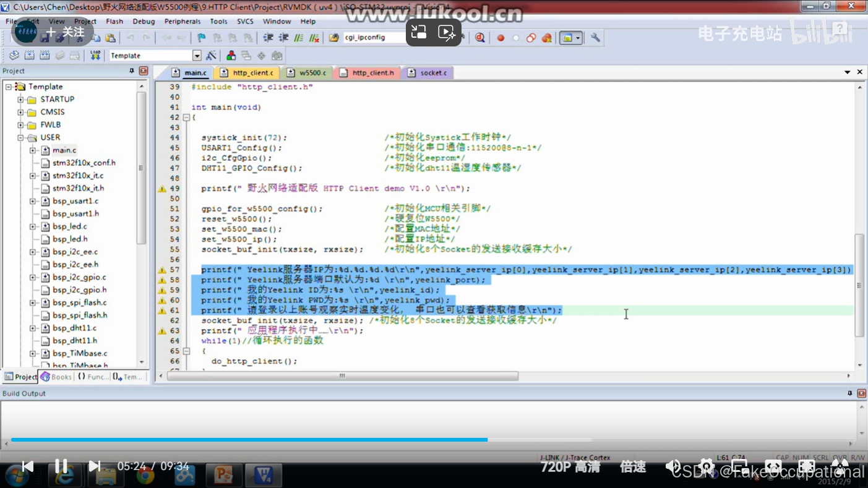
Task: Open the SVCS menu
Action: [x=245, y=21]
